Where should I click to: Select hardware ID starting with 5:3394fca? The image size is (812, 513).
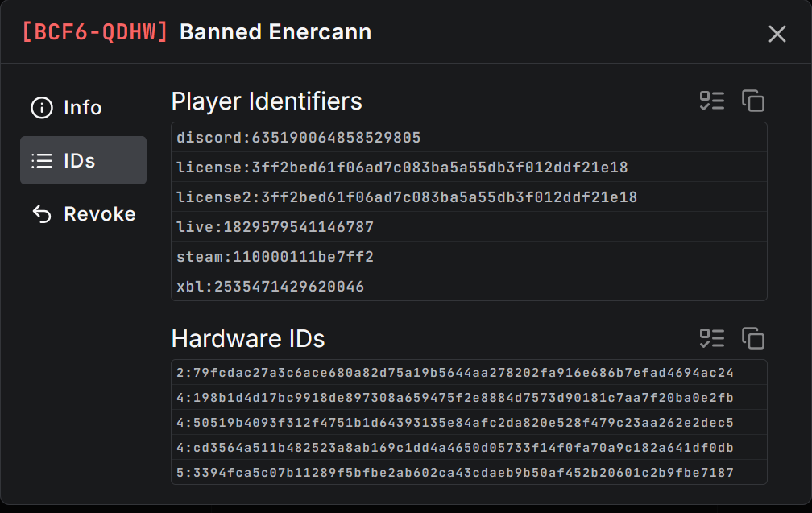[x=469, y=472]
